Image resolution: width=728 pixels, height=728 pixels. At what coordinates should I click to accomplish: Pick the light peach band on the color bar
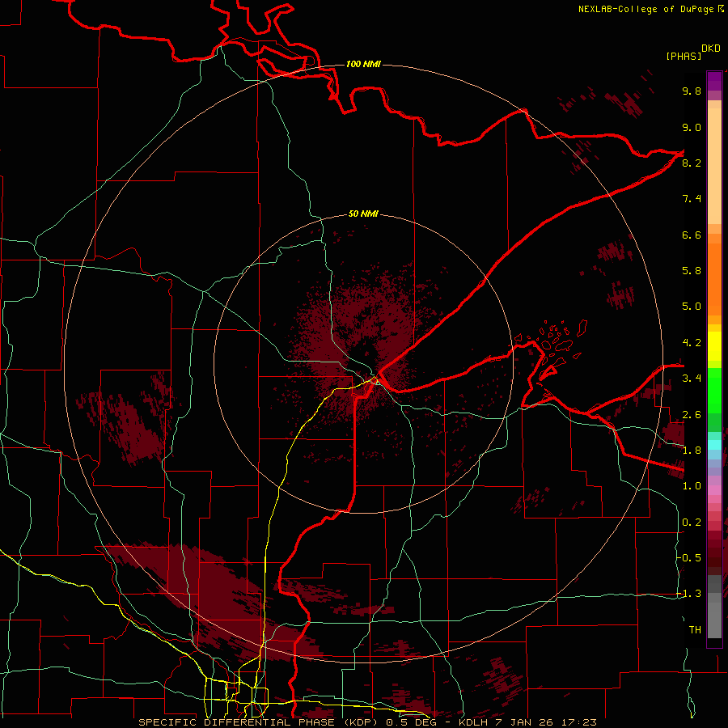tap(714, 167)
